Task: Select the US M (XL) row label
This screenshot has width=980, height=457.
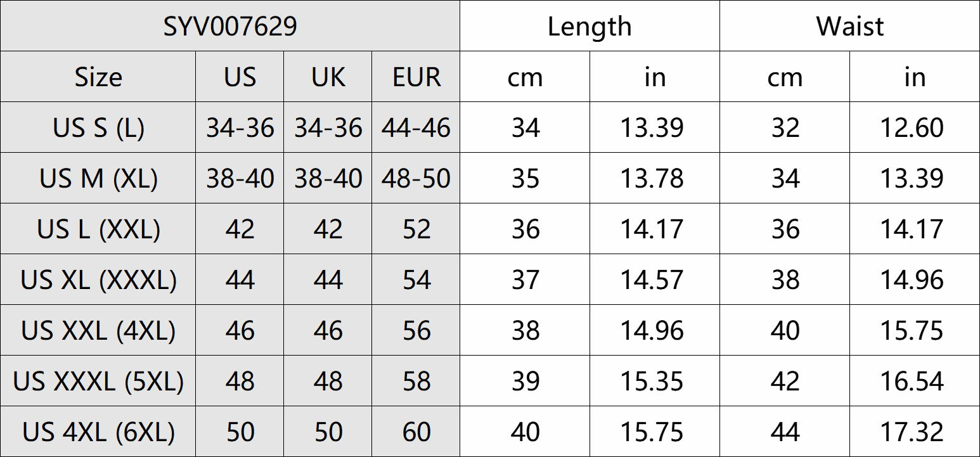Action: click(x=98, y=179)
